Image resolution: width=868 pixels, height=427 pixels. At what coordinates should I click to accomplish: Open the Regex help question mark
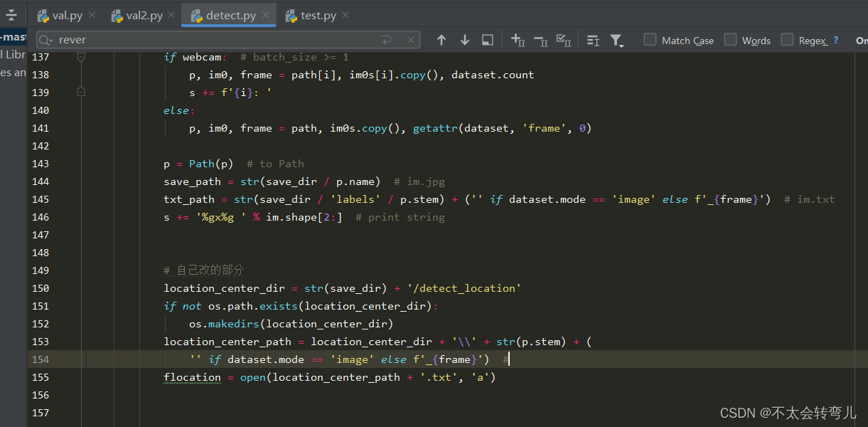836,41
